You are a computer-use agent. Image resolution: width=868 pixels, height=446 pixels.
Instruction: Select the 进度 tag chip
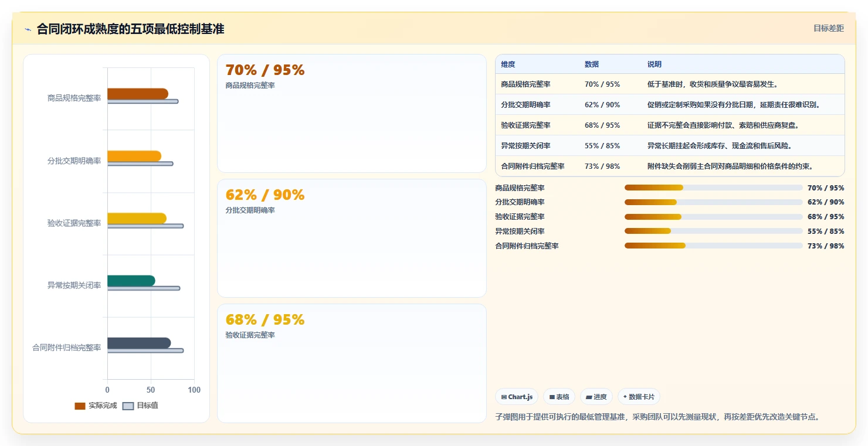pyautogui.click(x=596, y=397)
